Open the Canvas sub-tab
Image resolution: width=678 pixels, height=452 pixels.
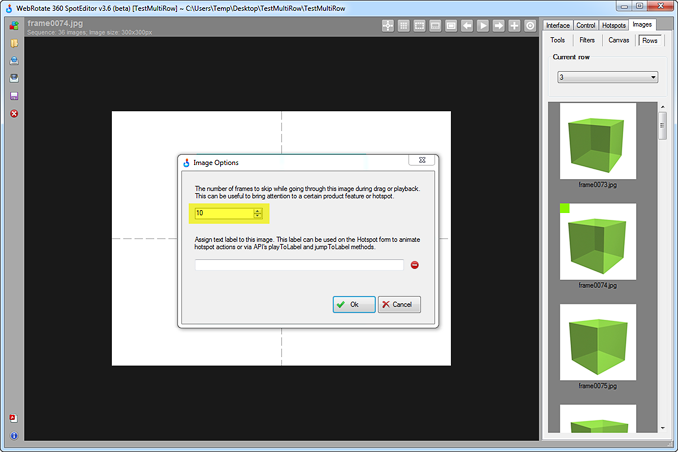click(x=618, y=40)
